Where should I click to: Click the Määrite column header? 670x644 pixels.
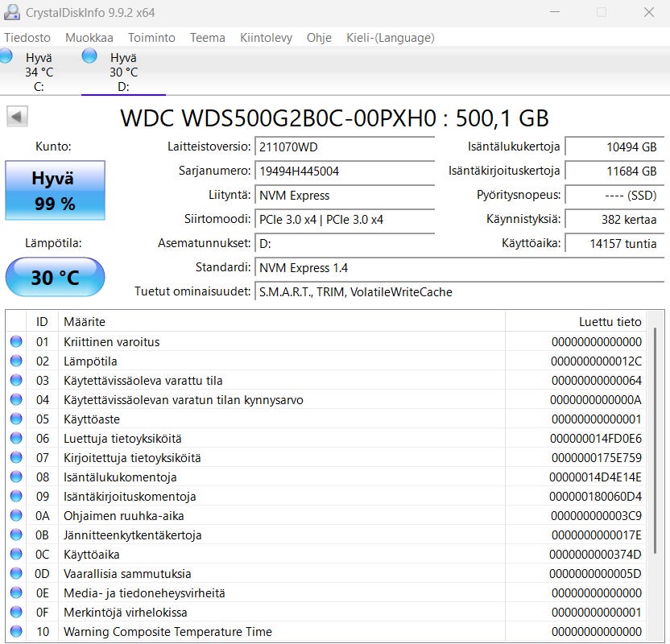point(282,321)
